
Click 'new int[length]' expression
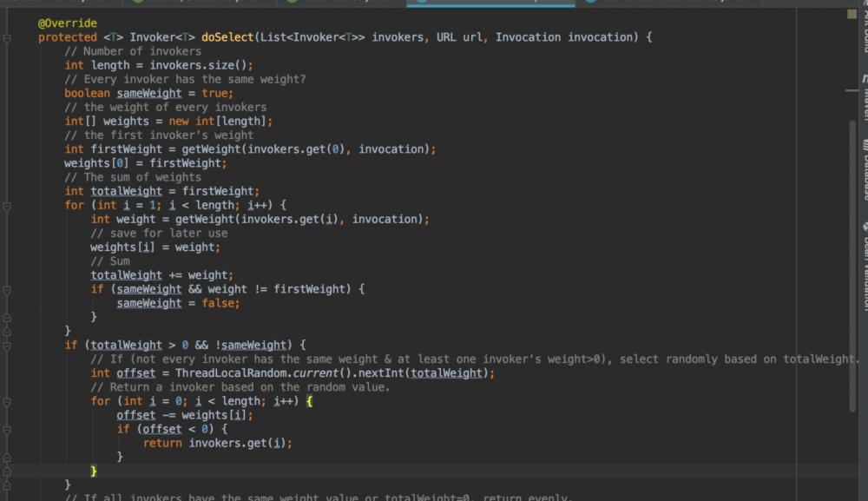click(x=218, y=122)
